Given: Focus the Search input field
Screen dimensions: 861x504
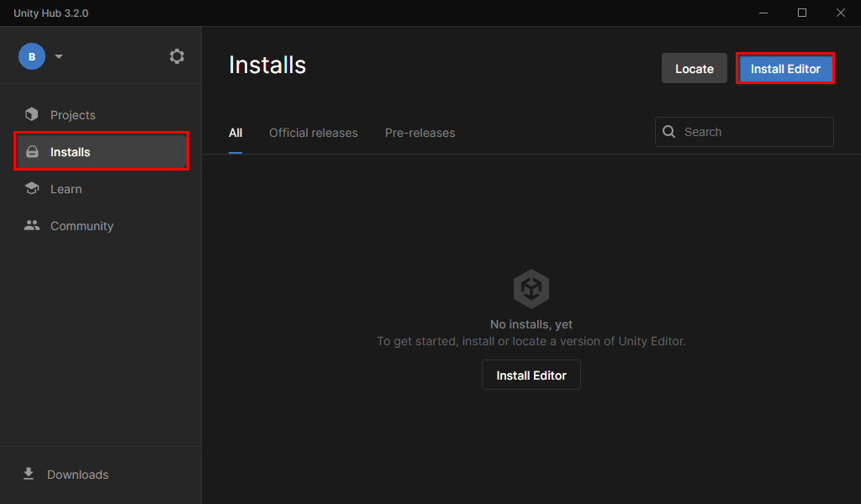Looking at the screenshot, I should coord(744,132).
